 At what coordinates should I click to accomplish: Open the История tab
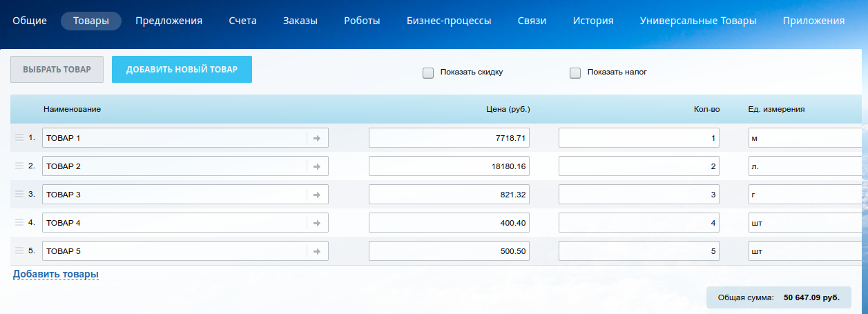tap(593, 21)
